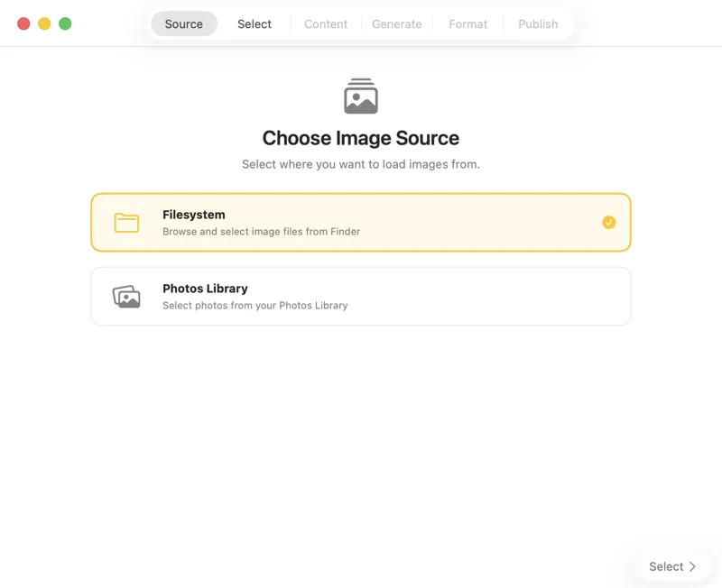
Task: Choose Photos Library as image source
Action: (361, 297)
